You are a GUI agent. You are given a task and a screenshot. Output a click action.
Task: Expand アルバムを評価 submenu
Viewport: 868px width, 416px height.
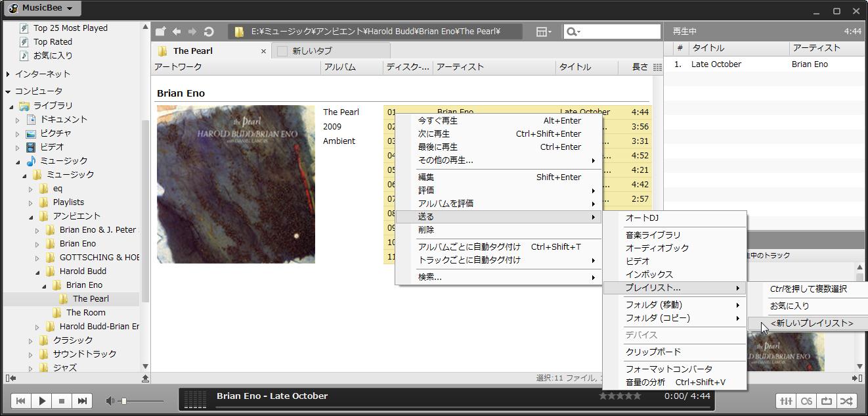click(500, 204)
